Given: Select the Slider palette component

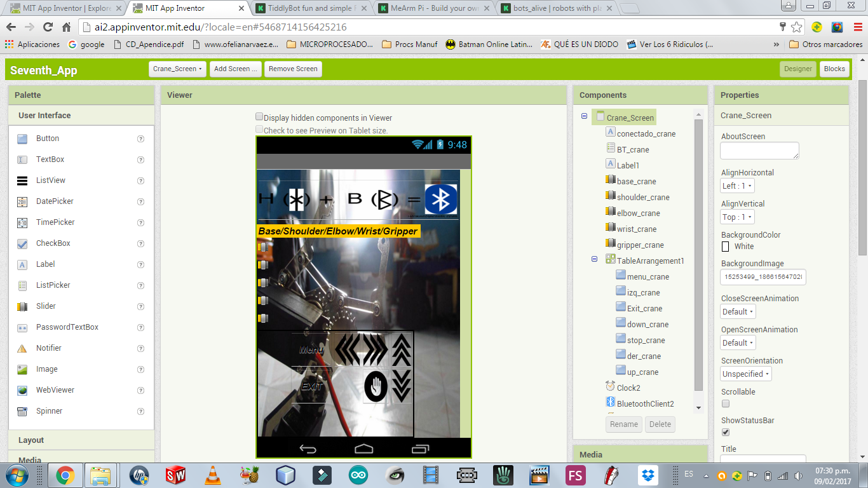Looking at the screenshot, I should (46, 306).
